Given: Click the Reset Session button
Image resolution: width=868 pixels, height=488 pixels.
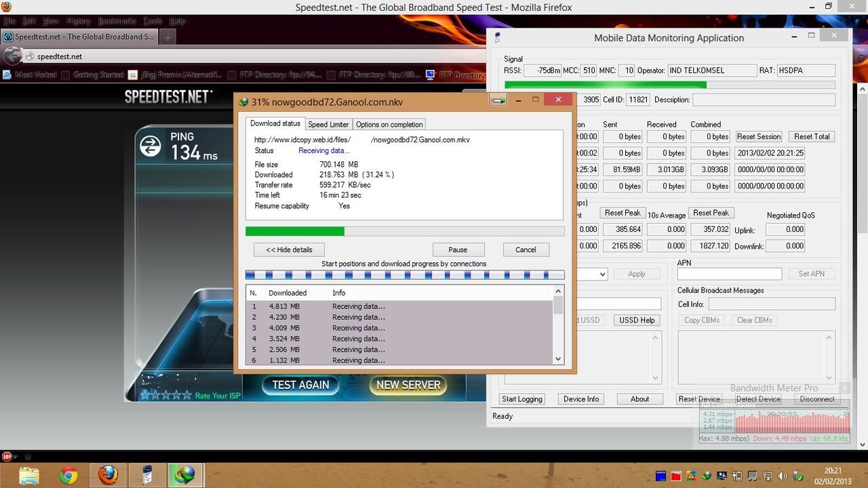Looking at the screenshot, I should tap(759, 136).
